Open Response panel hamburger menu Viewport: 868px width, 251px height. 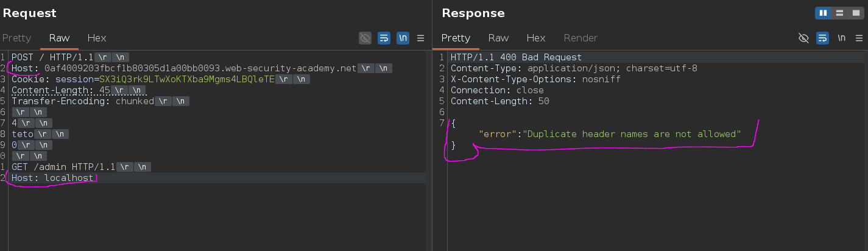click(859, 38)
